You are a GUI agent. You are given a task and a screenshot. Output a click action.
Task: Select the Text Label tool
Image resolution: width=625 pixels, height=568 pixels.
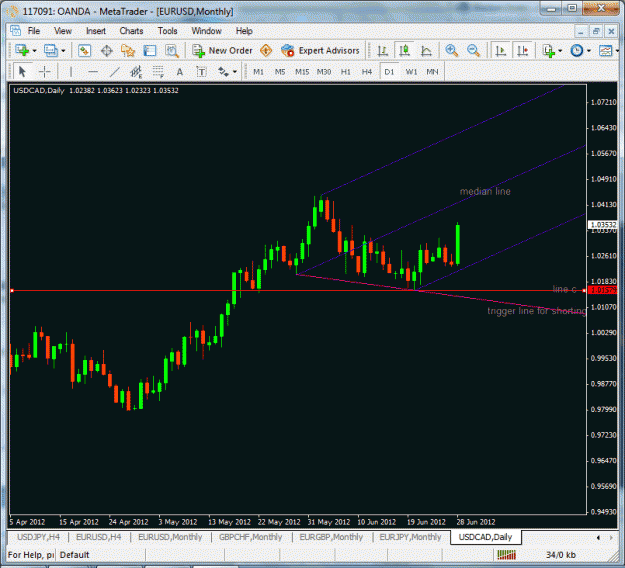(x=202, y=72)
